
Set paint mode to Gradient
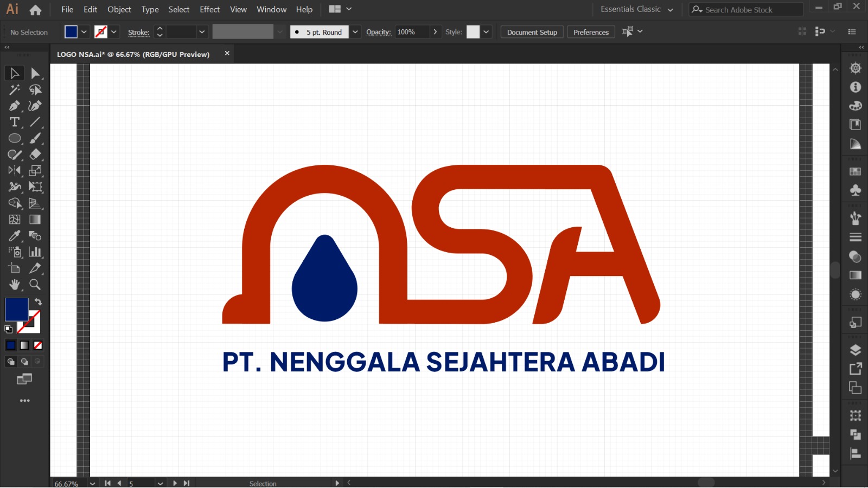[x=24, y=345]
